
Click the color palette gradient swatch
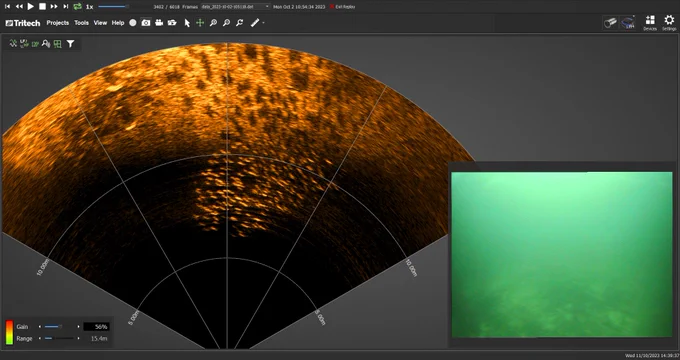point(9,333)
